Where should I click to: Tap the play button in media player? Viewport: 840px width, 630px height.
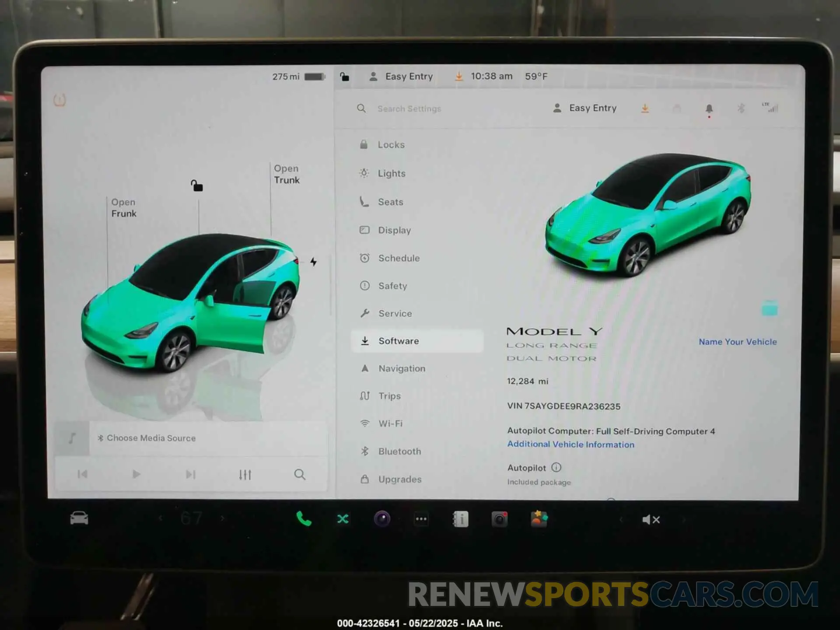tap(136, 474)
